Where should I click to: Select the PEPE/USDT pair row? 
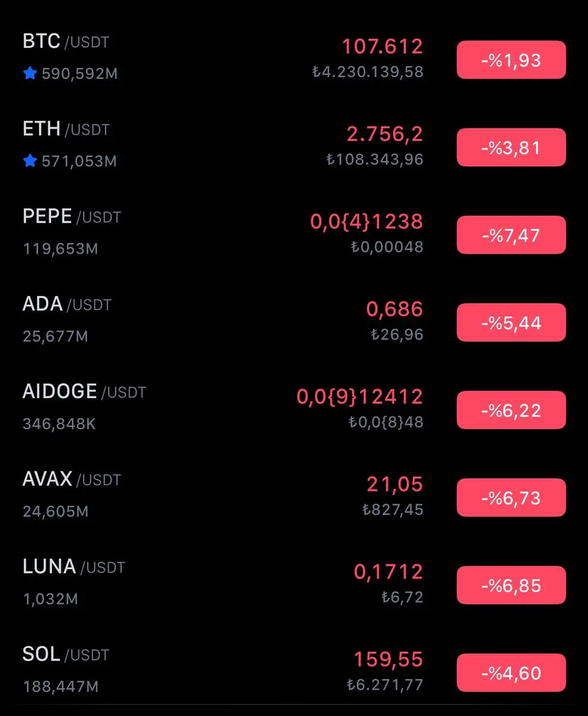[294, 234]
